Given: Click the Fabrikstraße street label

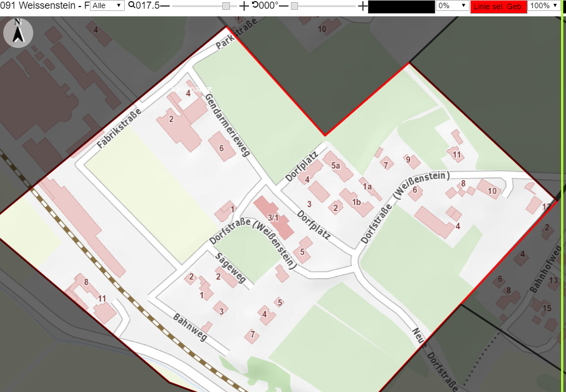Looking at the screenshot, I should [x=119, y=128].
